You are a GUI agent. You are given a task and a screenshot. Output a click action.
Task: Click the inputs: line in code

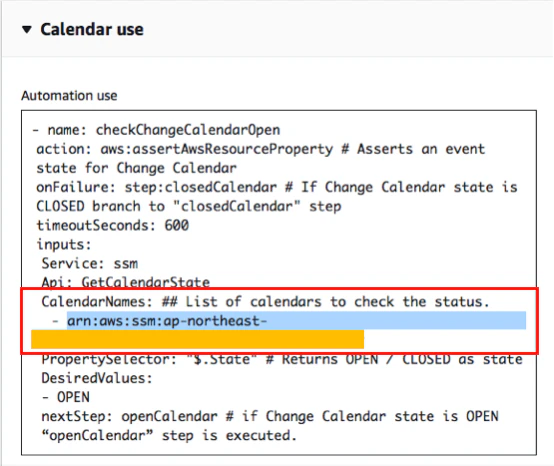click(64, 244)
